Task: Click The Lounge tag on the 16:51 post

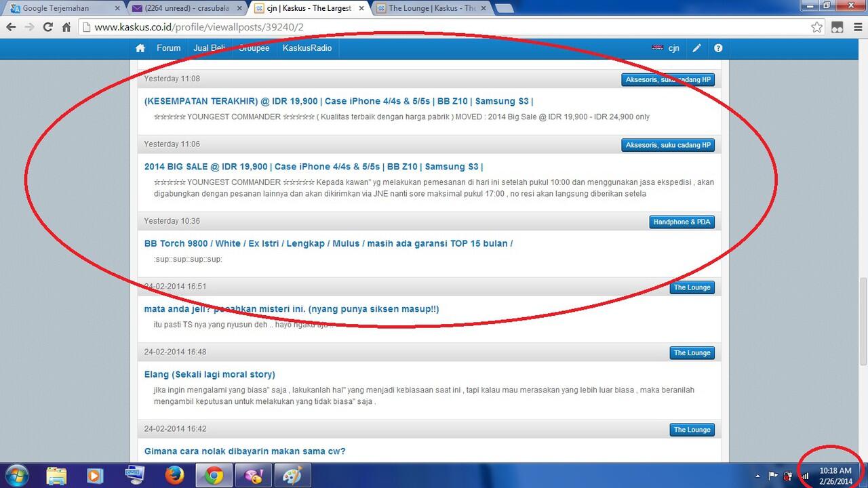Action: click(x=692, y=287)
